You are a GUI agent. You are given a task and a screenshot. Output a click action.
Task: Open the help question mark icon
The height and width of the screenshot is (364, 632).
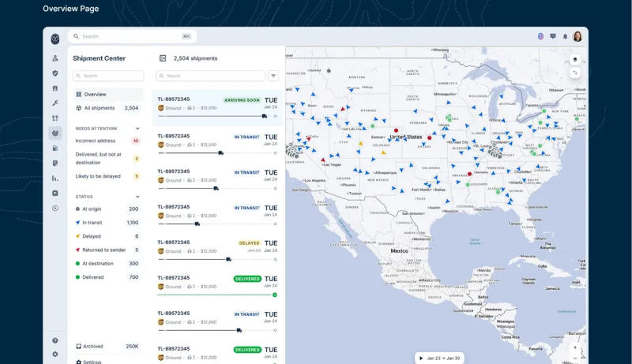pos(55,340)
